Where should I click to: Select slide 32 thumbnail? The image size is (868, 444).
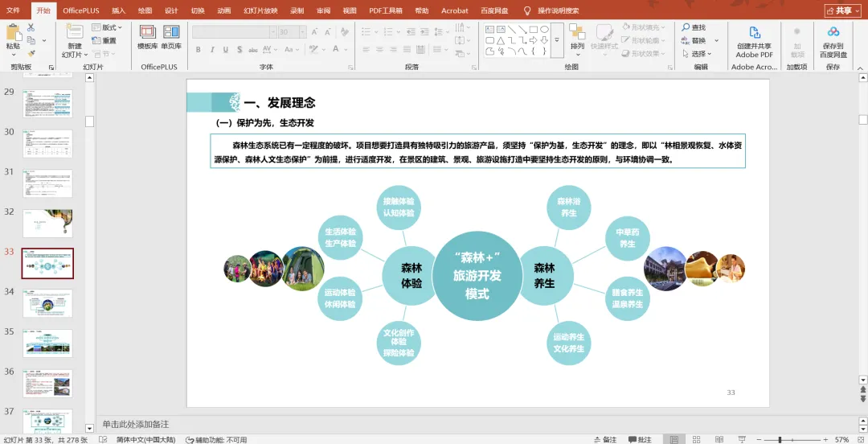click(x=47, y=224)
